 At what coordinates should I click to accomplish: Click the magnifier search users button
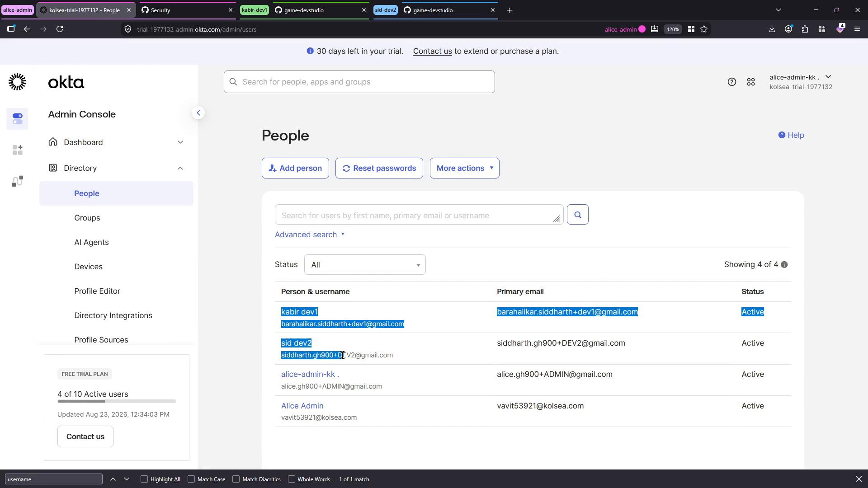577,215
